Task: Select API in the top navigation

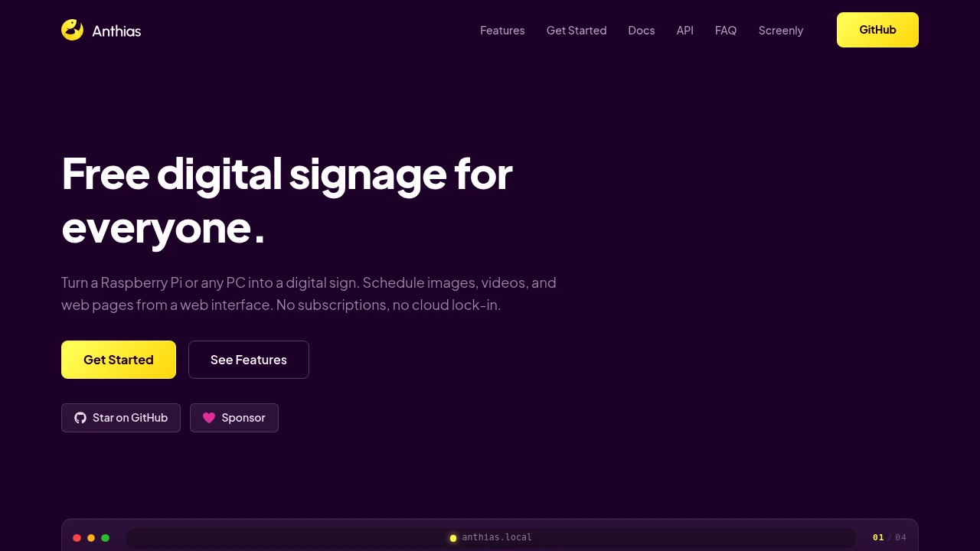Action: (685, 31)
